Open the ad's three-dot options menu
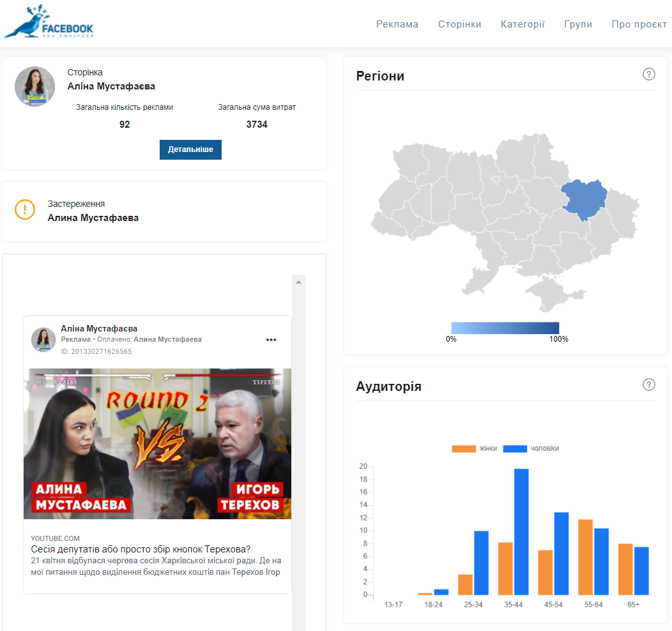 pyautogui.click(x=271, y=340)
